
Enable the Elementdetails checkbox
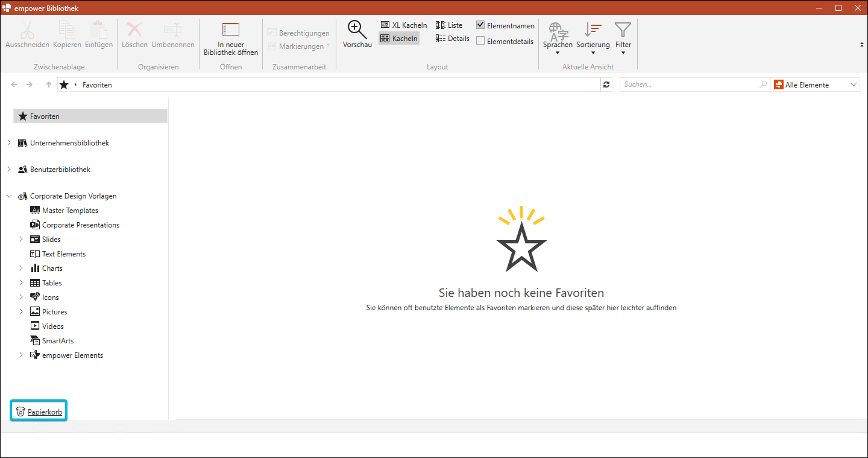[480, 41]
